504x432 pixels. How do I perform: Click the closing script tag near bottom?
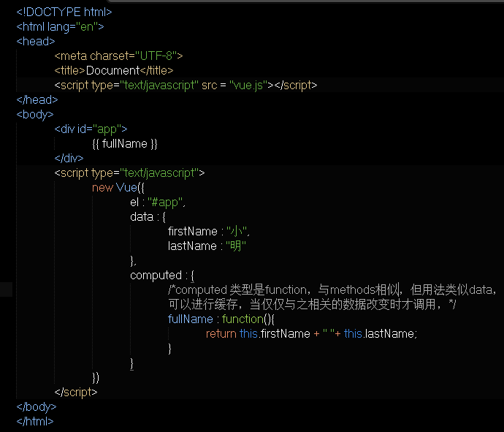[76, 393]
